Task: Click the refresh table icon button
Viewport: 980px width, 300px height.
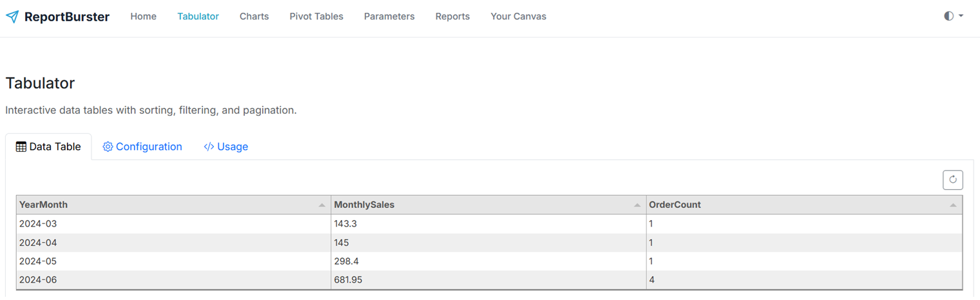Action: tap(952, 180)
